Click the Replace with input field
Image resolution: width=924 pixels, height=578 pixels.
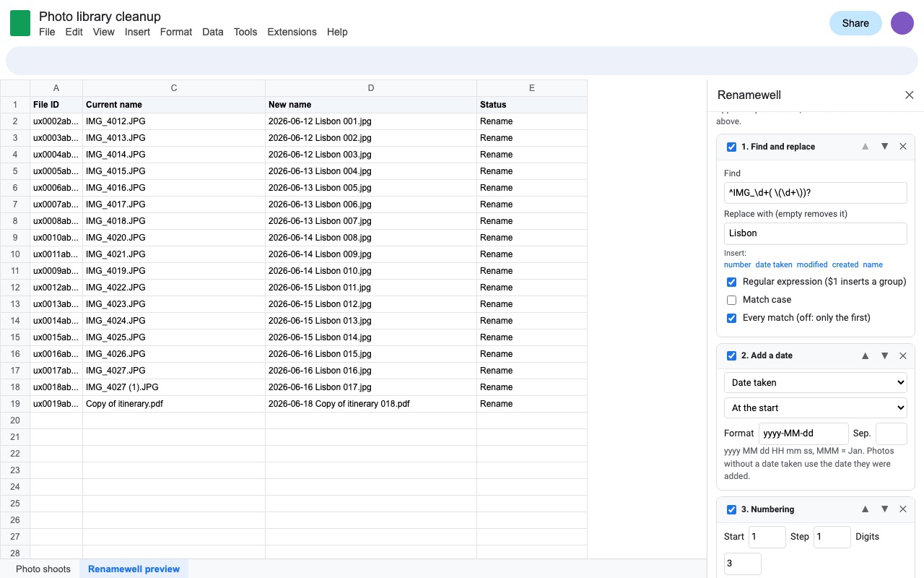click(816, 233)
